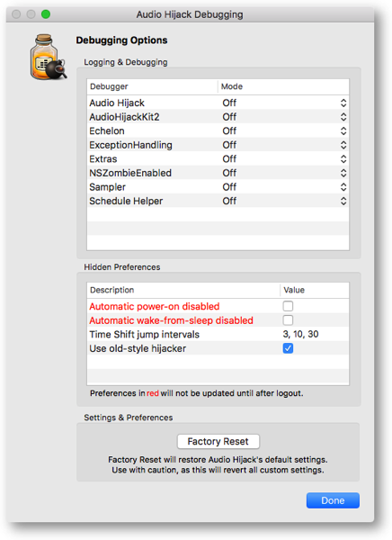Select the Audio Hijack debugger row name
The width and height of the screenshot is (392, 540).
pos(117,103)
